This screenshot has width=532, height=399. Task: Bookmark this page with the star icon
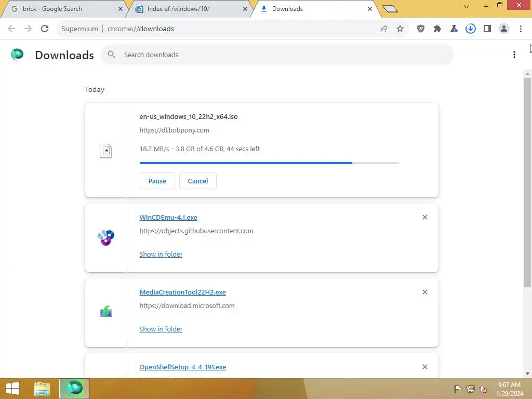[400, 29]
